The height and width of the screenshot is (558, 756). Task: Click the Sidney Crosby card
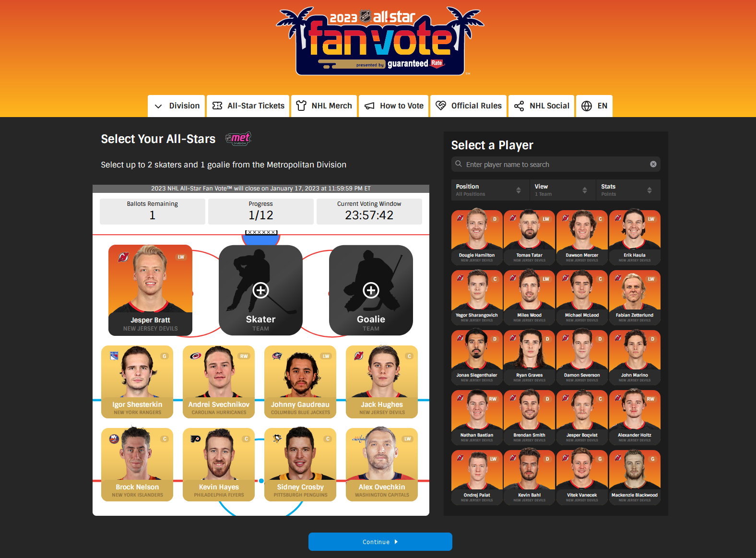(x=300, y=464)
